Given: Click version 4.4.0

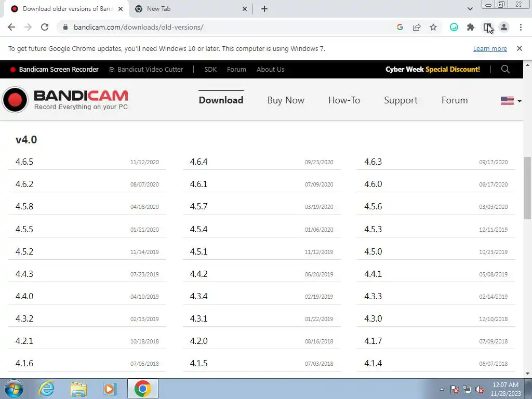Looking at the screenshot, I should (x=24, y=296).
